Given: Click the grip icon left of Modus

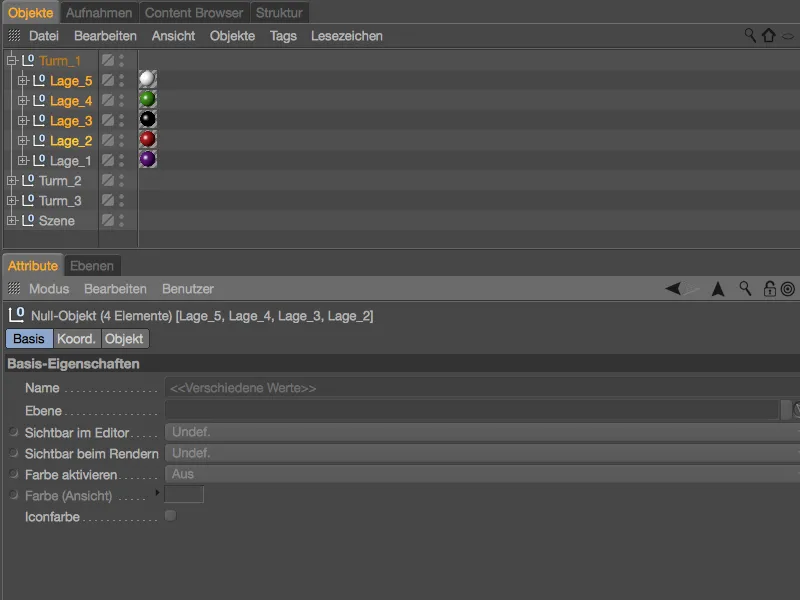Looking at the screenshot, I should coord(14,288).
